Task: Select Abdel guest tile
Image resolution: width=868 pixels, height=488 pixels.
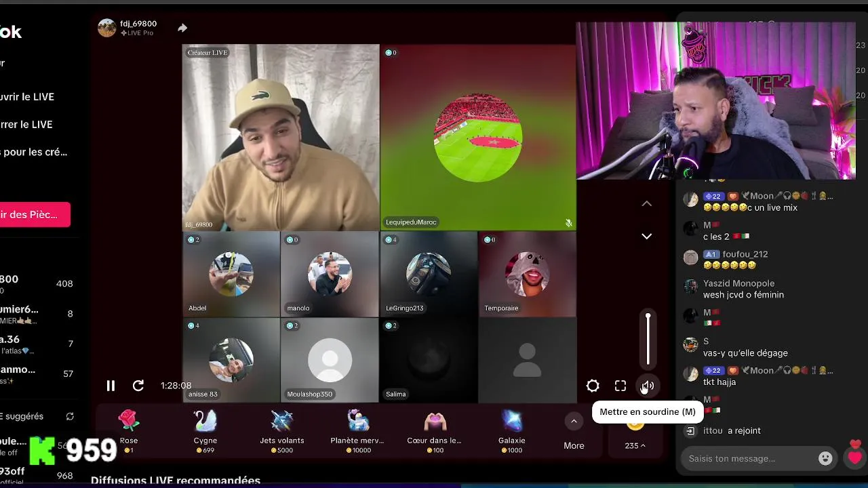Action: click(231, 274)
